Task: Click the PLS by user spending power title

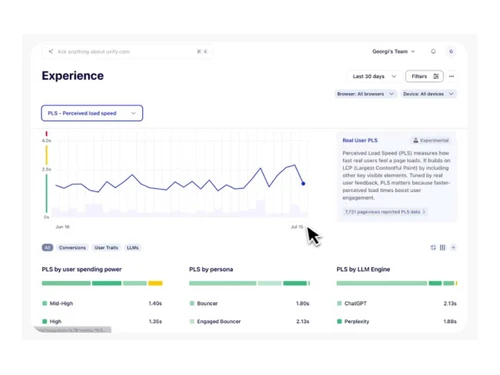Action: click(x=82, y=269)
